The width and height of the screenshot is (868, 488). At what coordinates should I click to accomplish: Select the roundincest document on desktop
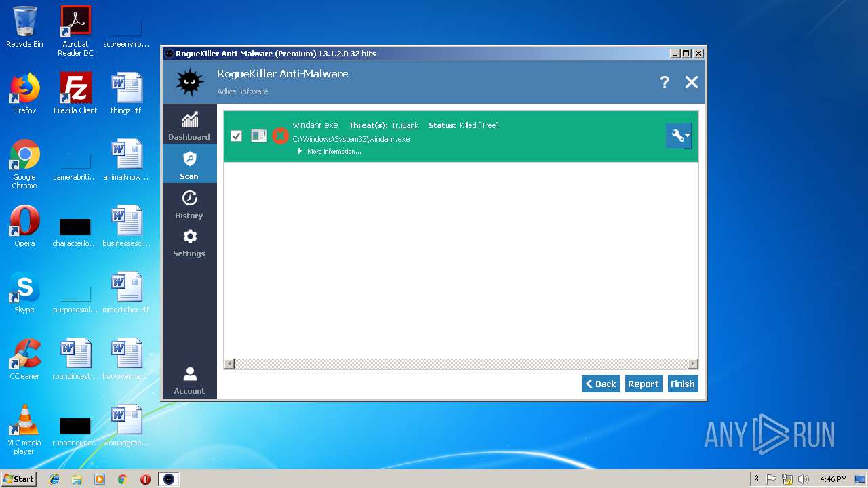[75, 359]
